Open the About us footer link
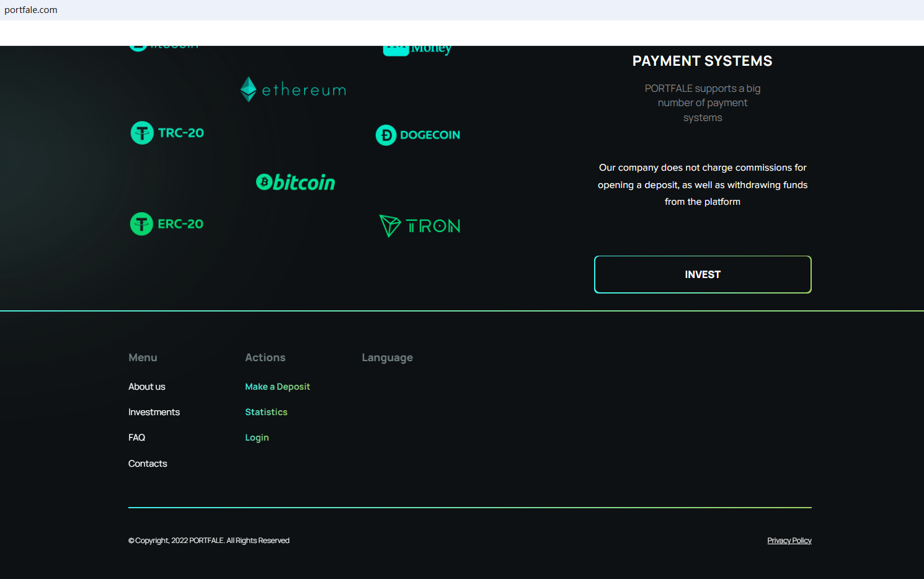This screenshot has height=579, width=924. click(147, 387)
